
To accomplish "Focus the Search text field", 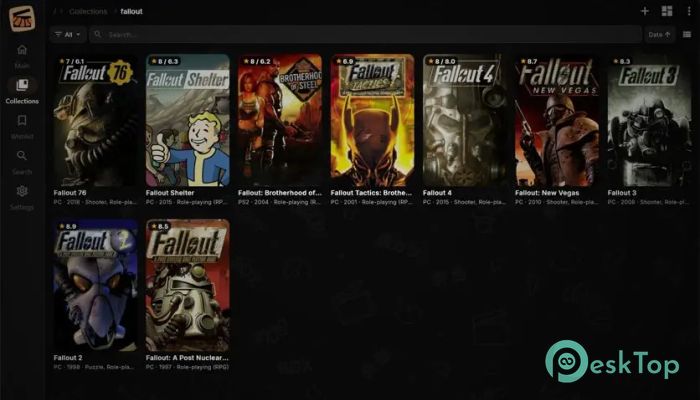I will [x=365, y=34].
